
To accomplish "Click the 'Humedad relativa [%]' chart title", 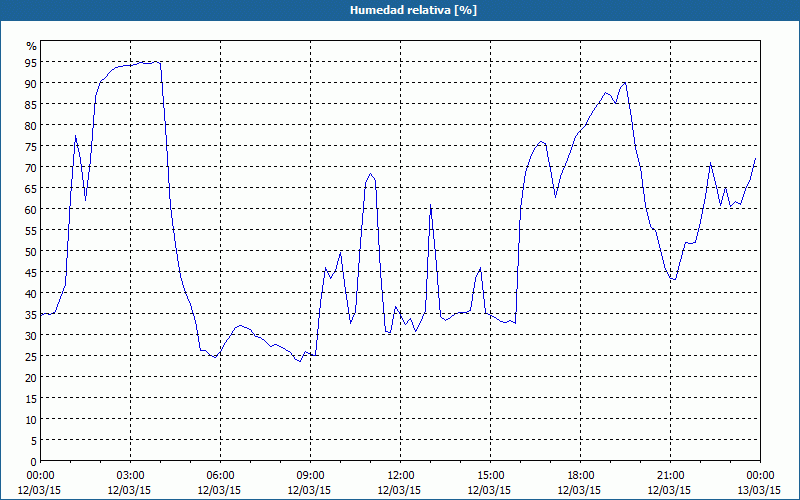I will [413, 10].
